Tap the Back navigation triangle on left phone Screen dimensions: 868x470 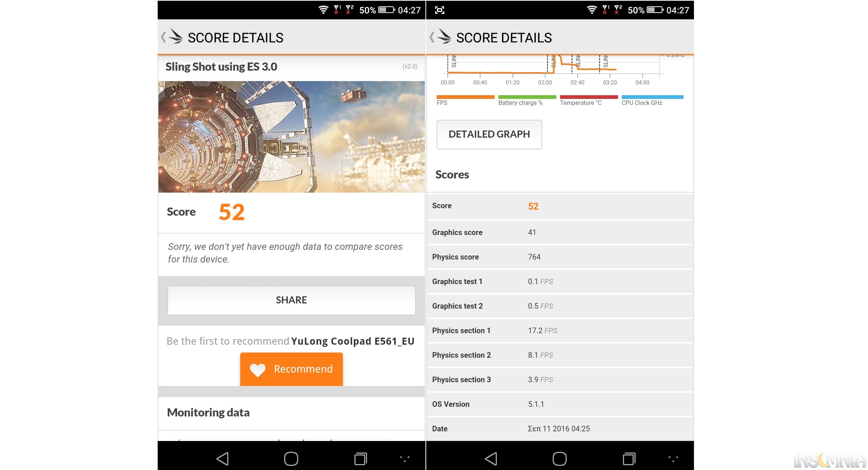[222, 458]
